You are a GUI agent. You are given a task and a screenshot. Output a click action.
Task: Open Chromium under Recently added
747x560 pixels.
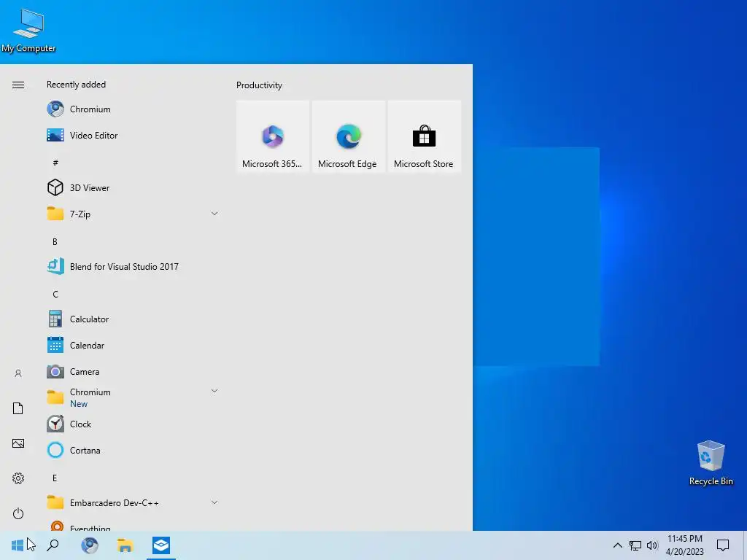133,109
